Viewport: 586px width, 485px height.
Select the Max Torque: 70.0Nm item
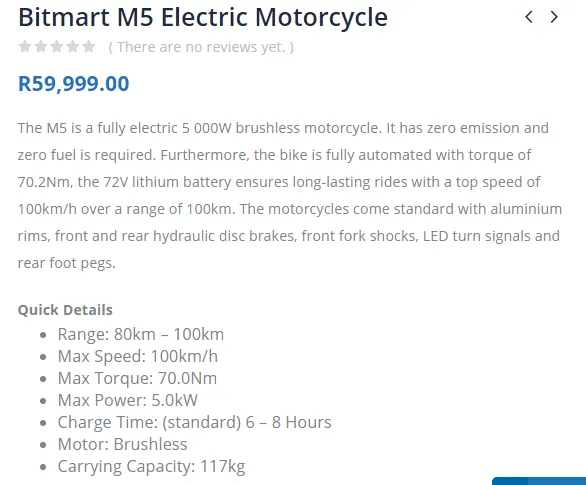pyautogui.click(x=137, y=379)
